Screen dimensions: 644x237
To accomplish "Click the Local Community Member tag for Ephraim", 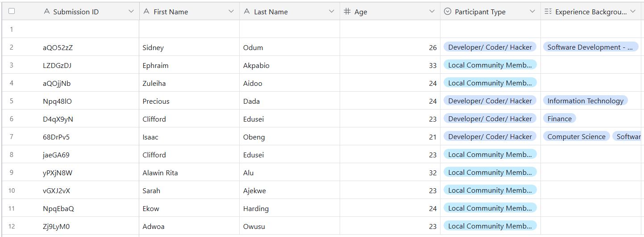I will tap(490, 65).
